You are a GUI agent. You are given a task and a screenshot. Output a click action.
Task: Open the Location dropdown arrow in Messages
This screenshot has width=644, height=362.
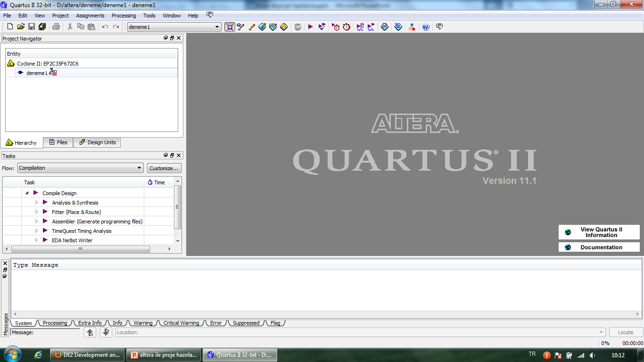(x=601, y=332)
